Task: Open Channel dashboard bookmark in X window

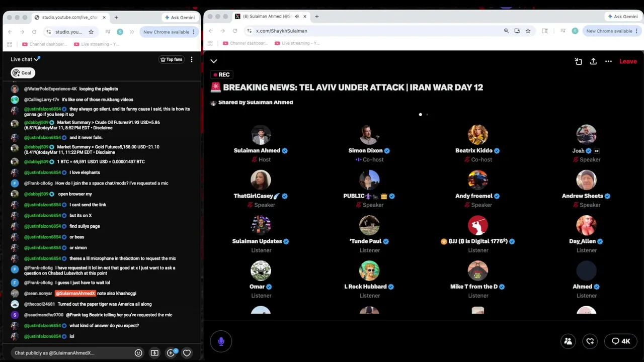Action: click(x=245, y=43)
